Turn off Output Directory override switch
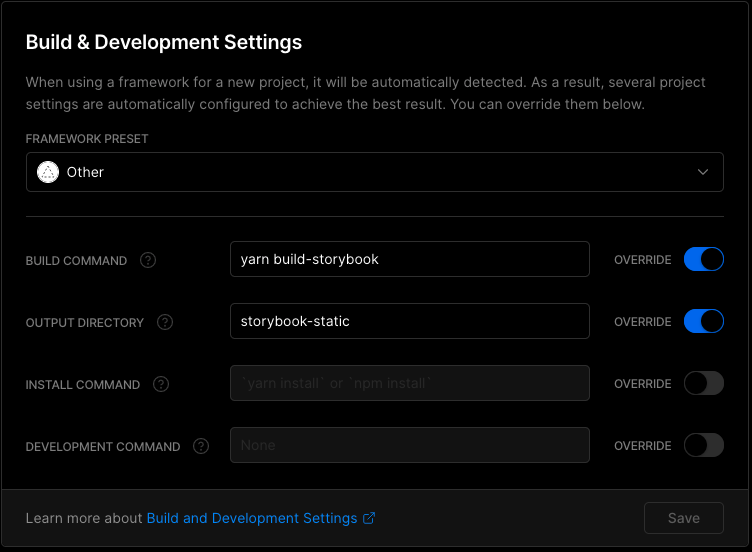752x552 pixels. pyautogui.click(x=703, y=322)
